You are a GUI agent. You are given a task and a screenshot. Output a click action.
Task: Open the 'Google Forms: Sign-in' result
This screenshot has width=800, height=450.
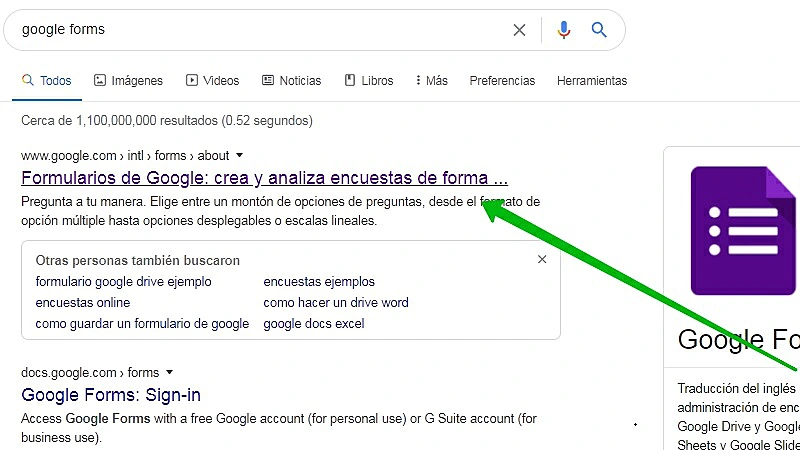111,395
